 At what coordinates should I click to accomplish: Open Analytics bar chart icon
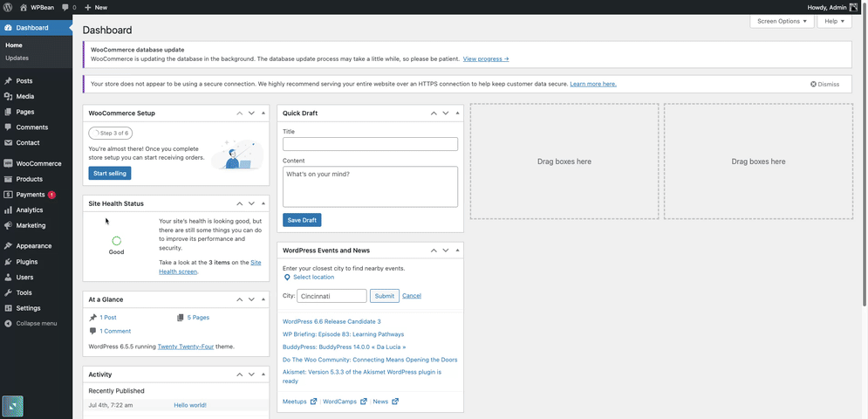8,210
